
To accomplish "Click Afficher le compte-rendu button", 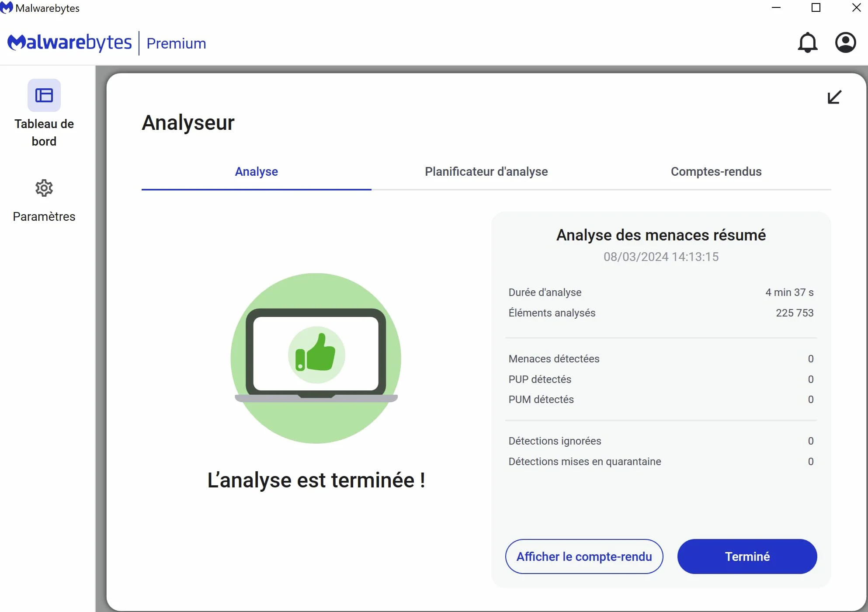I will (584, 556).
